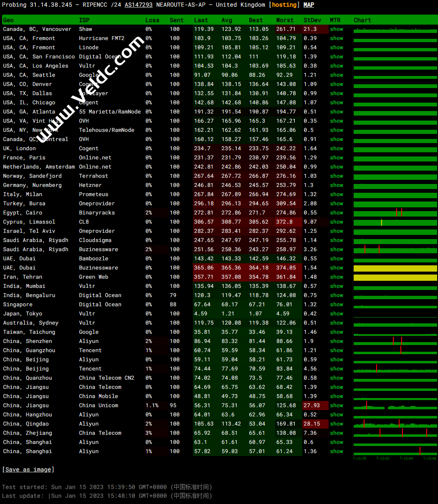Image resolution: width=438 pixels, height=504 pixels.
Task: Click the yellow chart bar for Iran, Tehran
Action: (395, 277)
